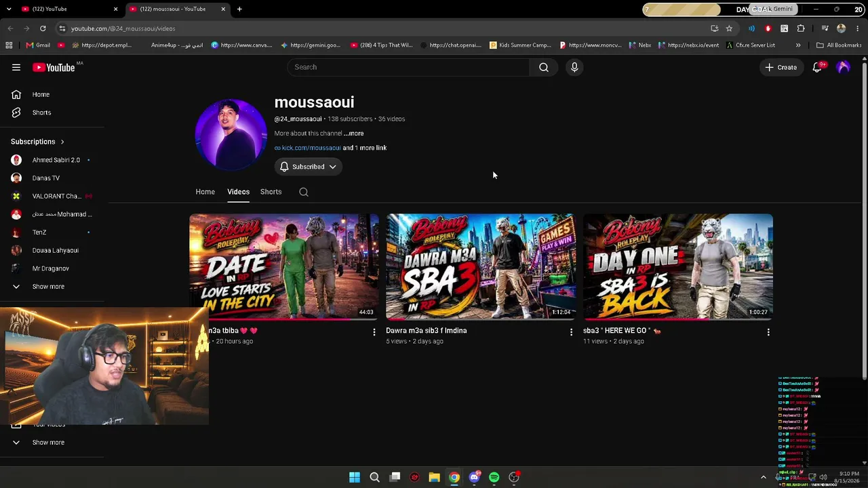868x488 pixels.
Task: Open the Chrome three-dot menu
Action: click(x=858, y=28)
